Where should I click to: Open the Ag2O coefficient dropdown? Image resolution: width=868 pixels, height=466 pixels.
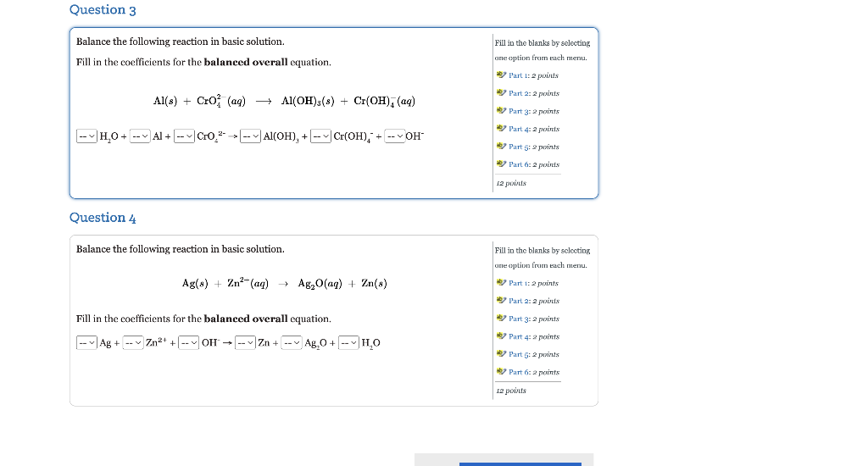click(x=292, y=343)
